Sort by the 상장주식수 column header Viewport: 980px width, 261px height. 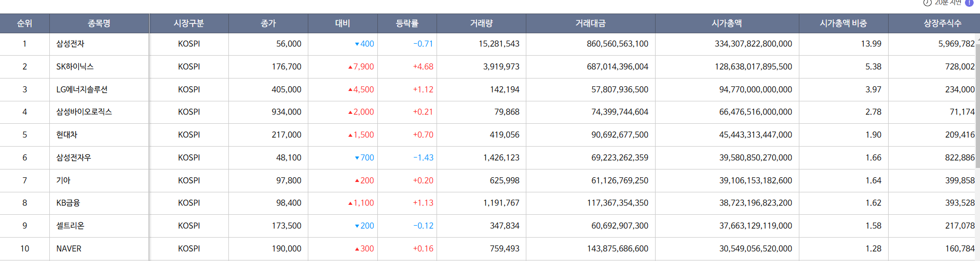943,23
